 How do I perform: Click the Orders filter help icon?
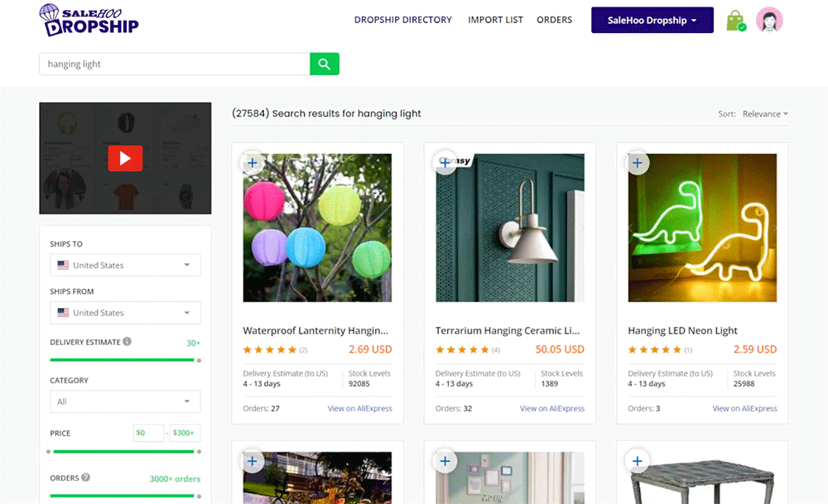tap(86, 478)
